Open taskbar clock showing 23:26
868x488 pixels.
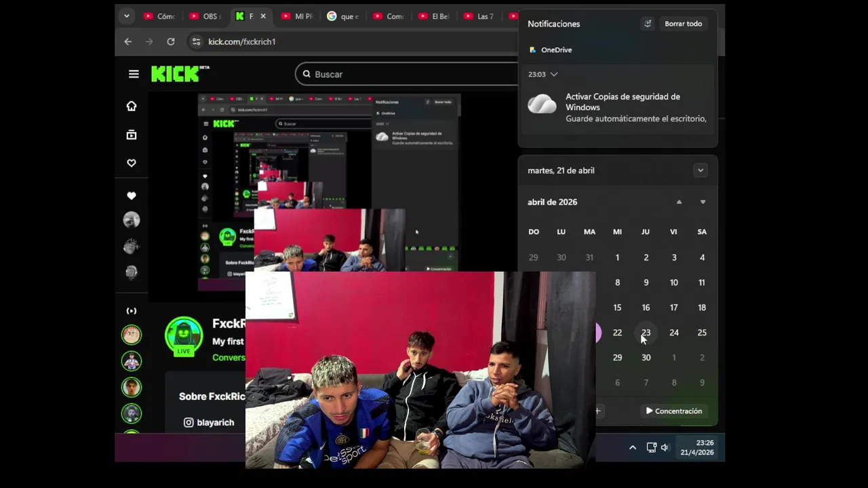(697, 447)
